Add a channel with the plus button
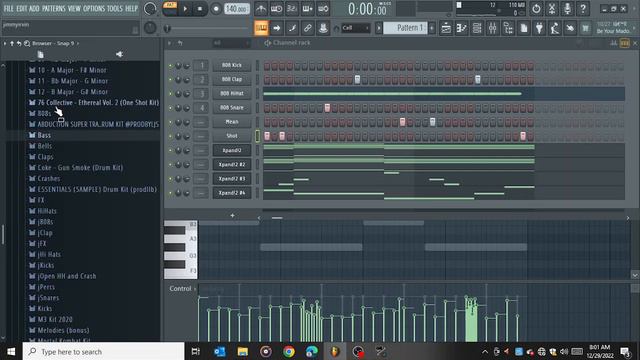640x360 pixels. 232,216
